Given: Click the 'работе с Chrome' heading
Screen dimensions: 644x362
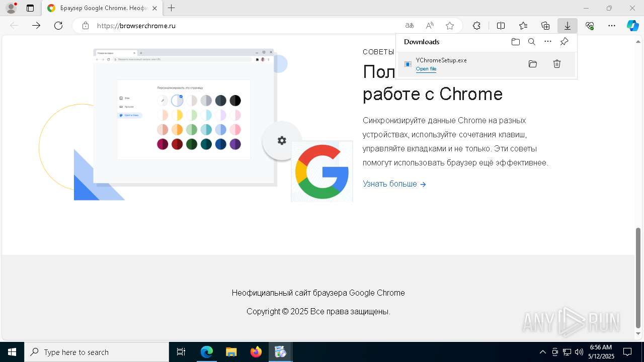Looking at the screenshot, I should coord(433,94).
